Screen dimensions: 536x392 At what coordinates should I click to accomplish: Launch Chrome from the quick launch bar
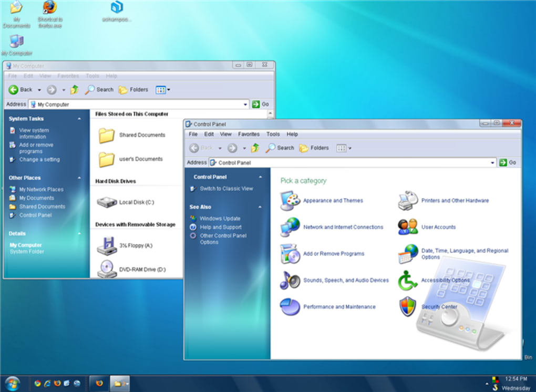[38, 384]
